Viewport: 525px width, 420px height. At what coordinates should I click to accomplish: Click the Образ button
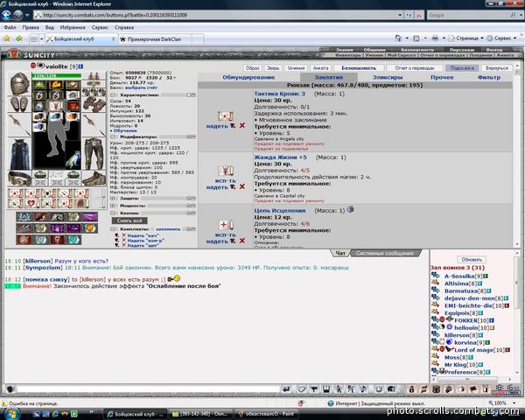(253, 68)
